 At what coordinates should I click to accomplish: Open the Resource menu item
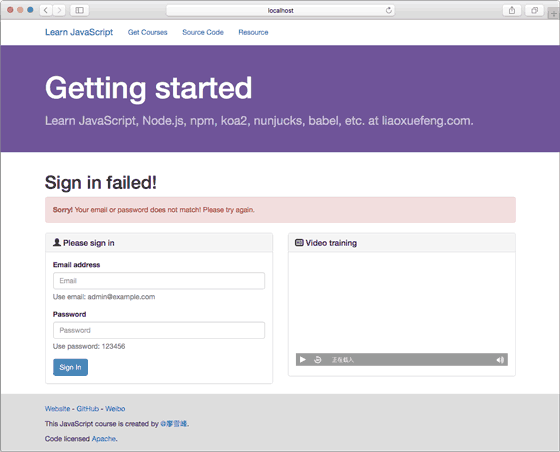(253, 32)
